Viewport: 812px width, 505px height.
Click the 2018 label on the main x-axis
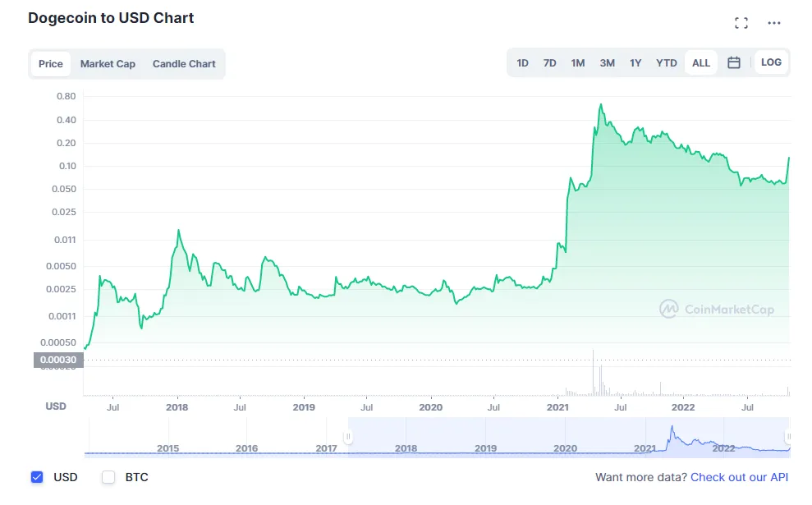point(177,407)
